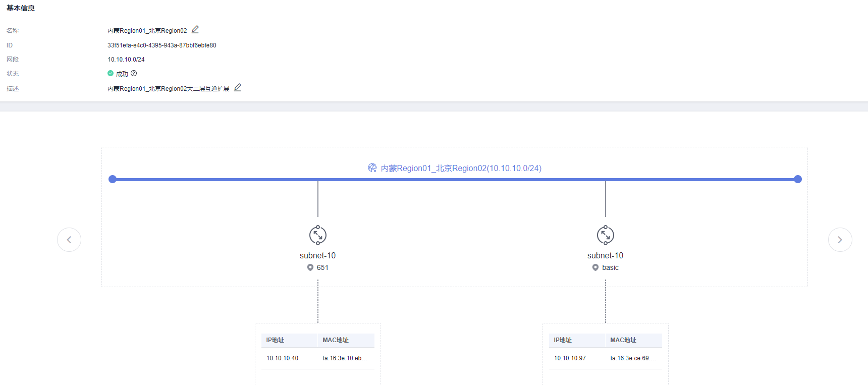Click the left subnet-10 router icon
868x385 pixels.
coord(318,235)
